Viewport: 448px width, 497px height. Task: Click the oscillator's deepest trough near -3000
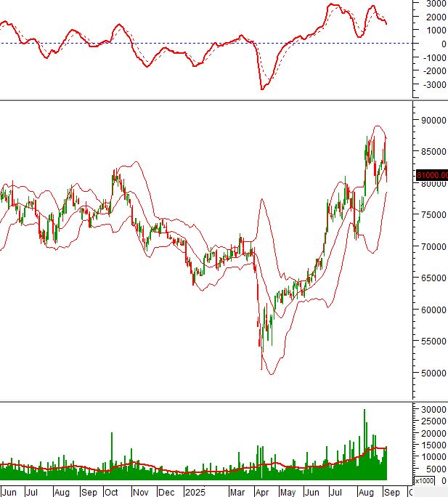(261, 89)
